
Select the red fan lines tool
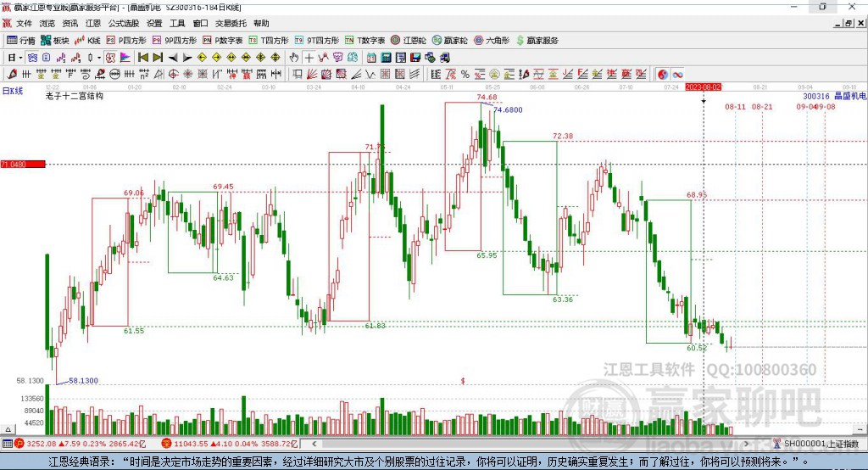tap(311, 75)
